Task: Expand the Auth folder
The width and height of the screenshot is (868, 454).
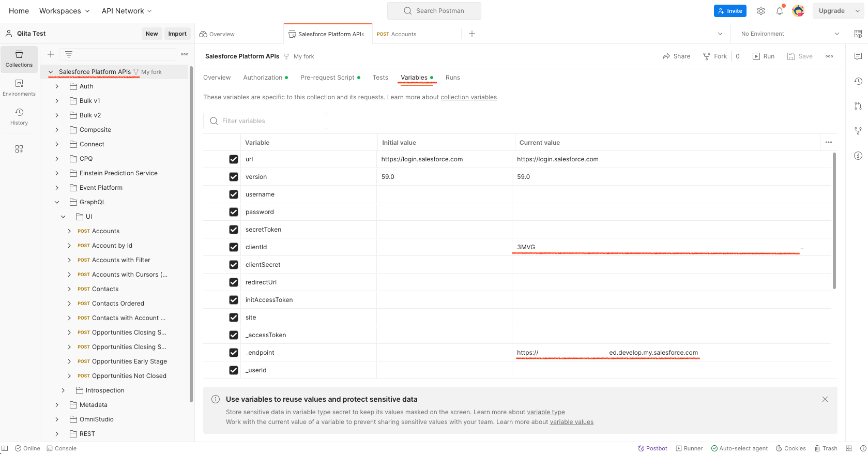Action: pos(57,86)
